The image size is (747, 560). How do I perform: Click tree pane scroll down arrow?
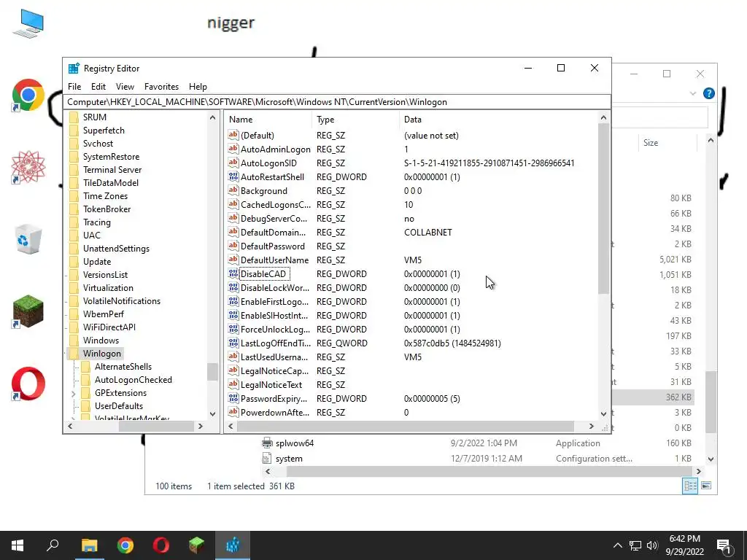pos(212,414)
